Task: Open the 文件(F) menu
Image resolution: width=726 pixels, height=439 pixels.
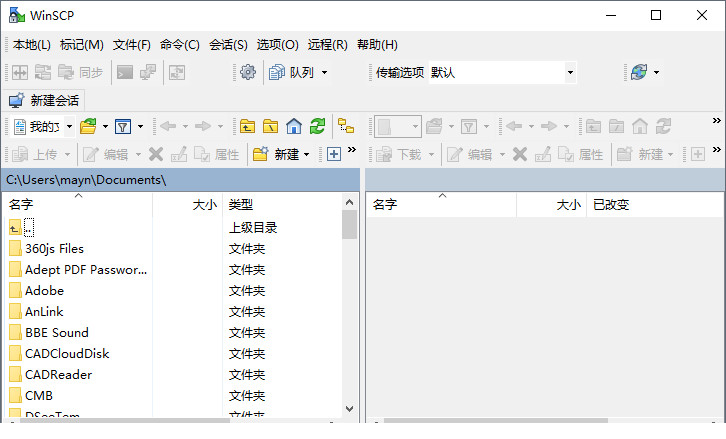Action: click(x=132, y=45)
